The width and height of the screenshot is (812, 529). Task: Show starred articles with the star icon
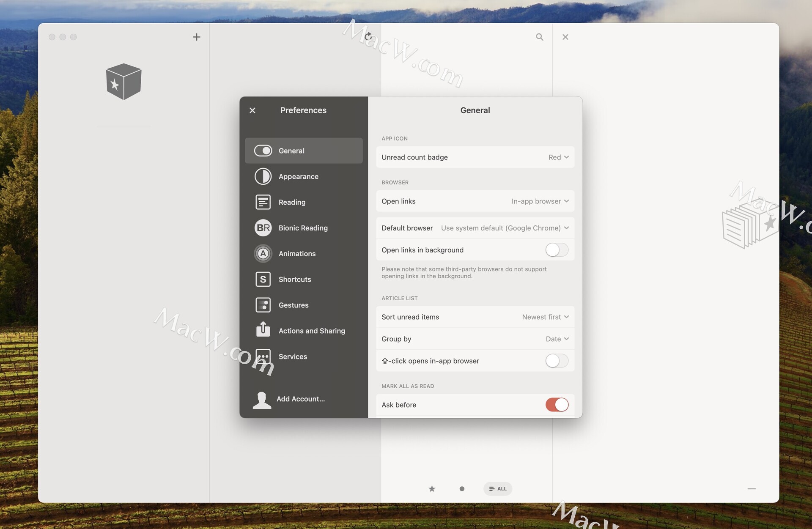point(432,489)
